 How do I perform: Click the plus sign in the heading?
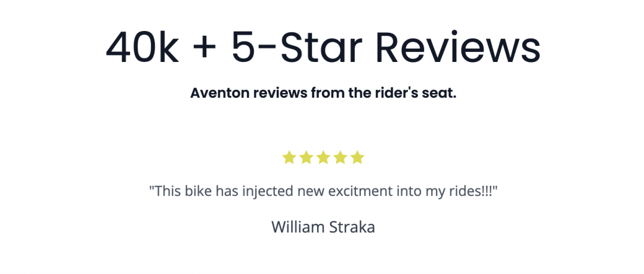click(204, 48)
